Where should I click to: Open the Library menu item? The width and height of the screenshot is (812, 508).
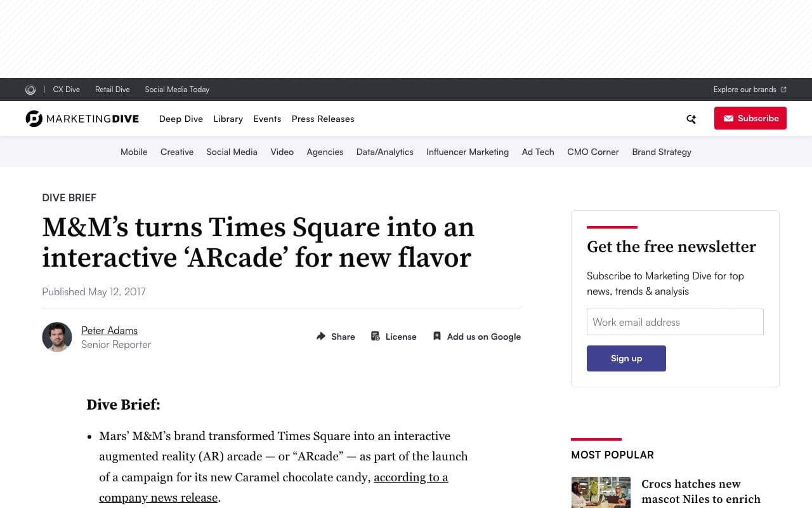pos(228,119)
